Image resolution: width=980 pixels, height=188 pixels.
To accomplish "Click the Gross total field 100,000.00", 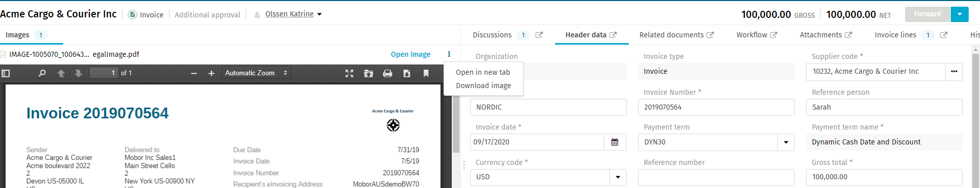I will click(884, 177).
